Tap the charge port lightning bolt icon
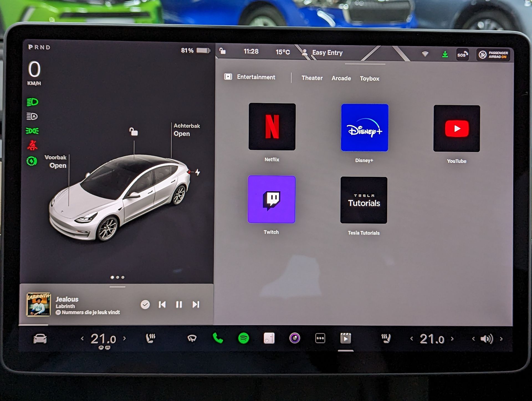The image size is (532, 401). 198,172
